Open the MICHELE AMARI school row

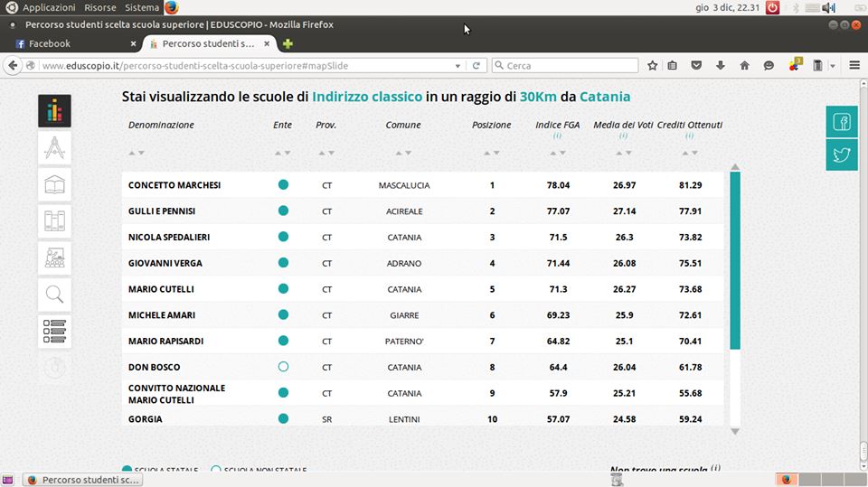(422, 315)
